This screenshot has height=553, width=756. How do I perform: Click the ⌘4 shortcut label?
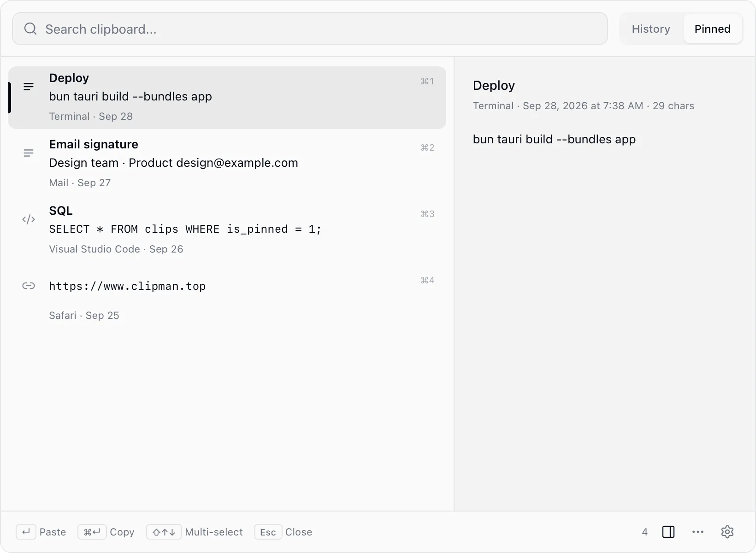click(427, 280)
